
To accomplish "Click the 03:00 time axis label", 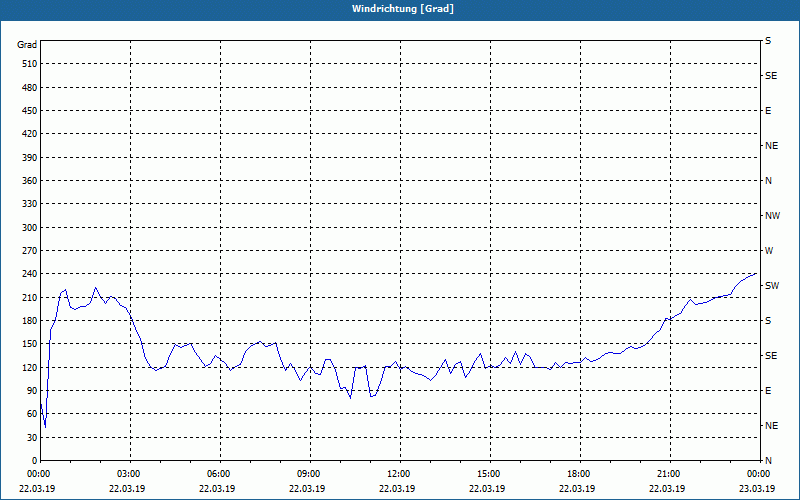I will pos(131,474).
